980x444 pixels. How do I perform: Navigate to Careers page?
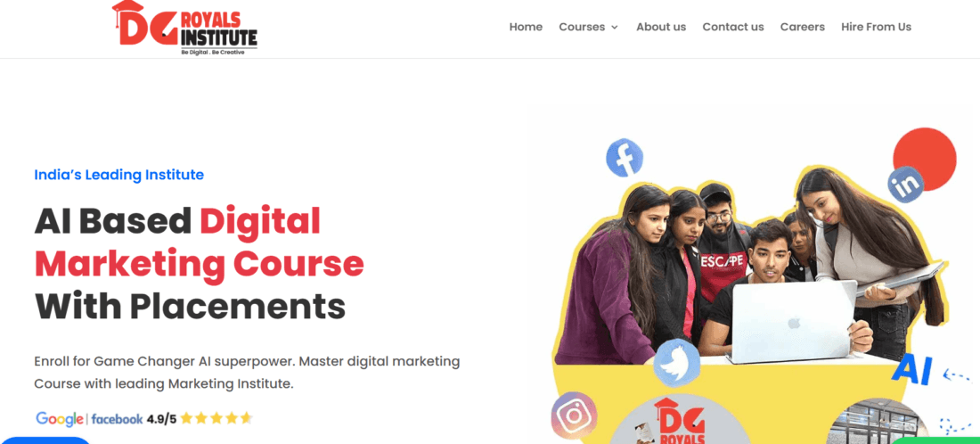click(x=803, y=27)
